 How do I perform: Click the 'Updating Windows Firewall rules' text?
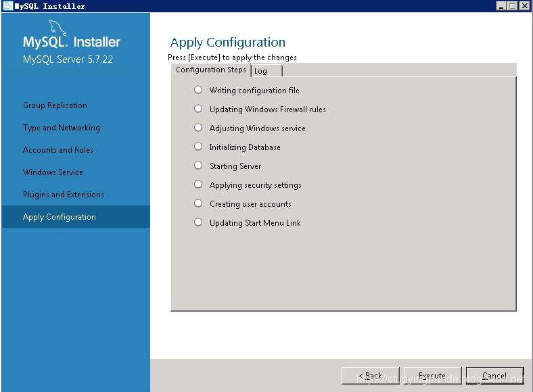click(x=268, y=109)
